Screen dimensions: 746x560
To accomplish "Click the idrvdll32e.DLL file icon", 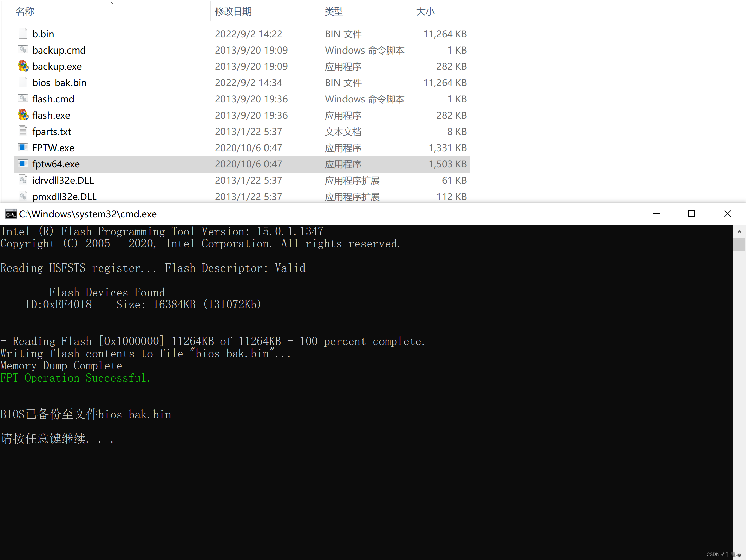I will click(x=23, y=180).
